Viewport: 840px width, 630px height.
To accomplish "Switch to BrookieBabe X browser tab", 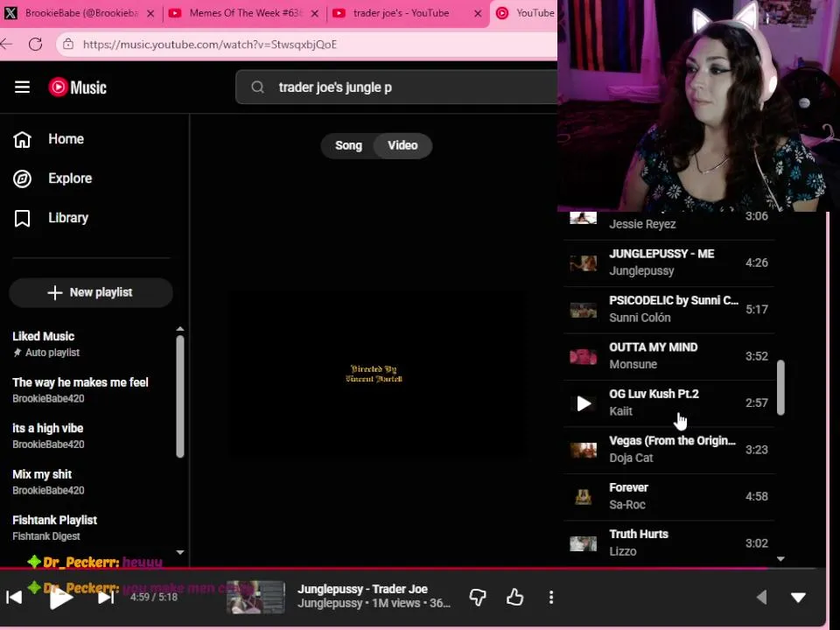I will tap(80, 13).
